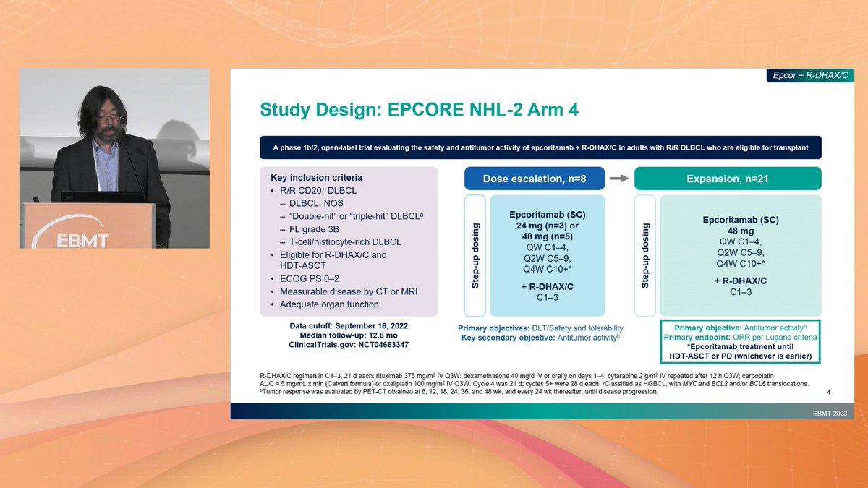
Task: Click the "Dose escalation, n=8" header box
Action: 535,178
